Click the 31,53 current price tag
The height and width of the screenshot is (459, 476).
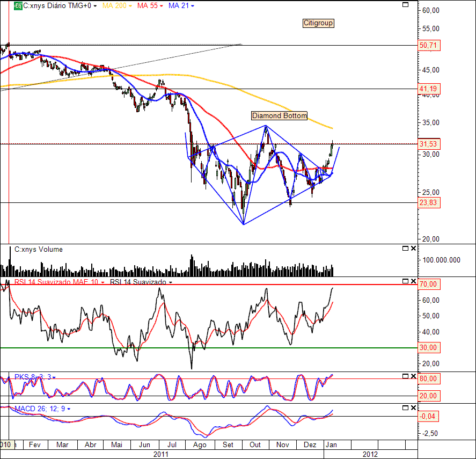(429, 144)
